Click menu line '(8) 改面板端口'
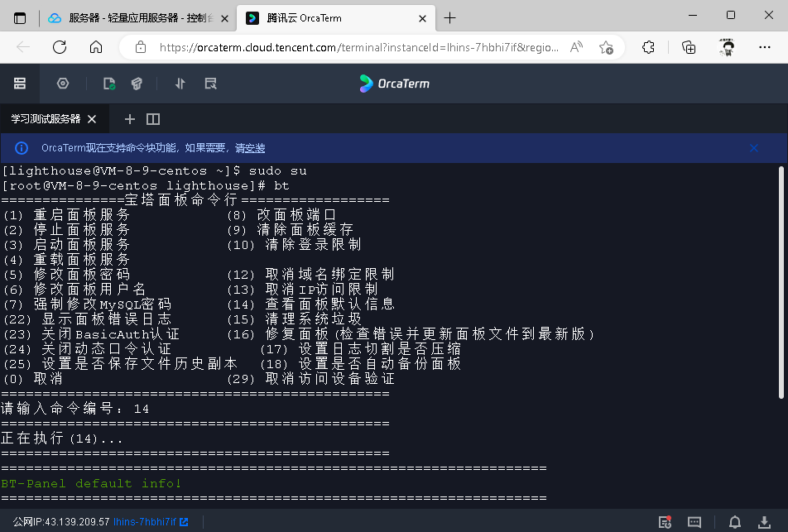Image resolution: width=788 pixels, height=532 pixels. pyautogui.click(x=281, y=215)
